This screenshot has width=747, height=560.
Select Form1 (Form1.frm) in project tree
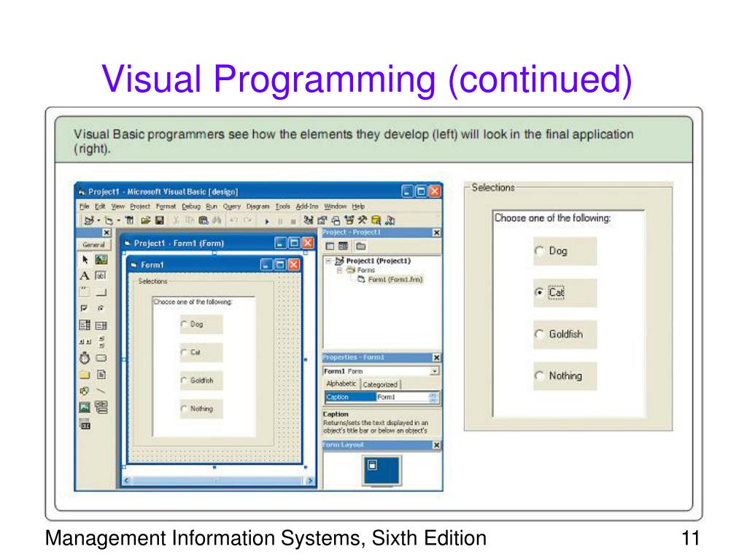pos(391,279)
